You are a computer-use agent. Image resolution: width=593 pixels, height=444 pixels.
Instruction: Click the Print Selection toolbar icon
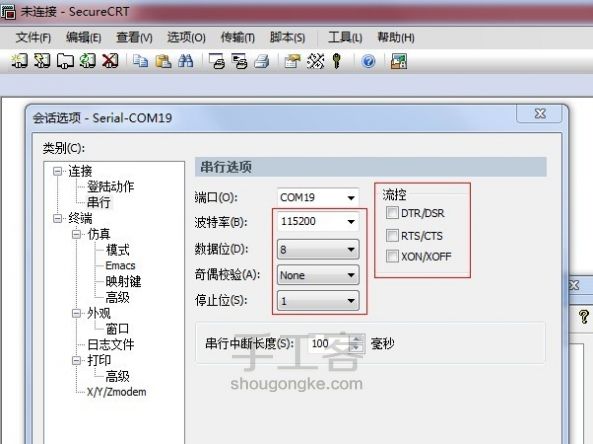239,61
